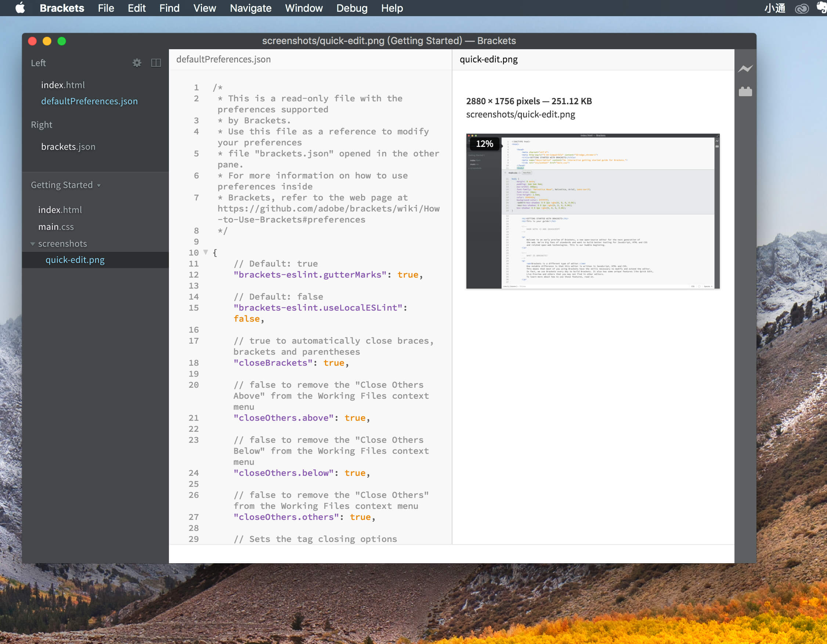Image resolution: width=827 pixels, height=644 pixels.
Task: Click the 12% zoom badge on preview
Action: pyautogui.click(x=484, y=144)
